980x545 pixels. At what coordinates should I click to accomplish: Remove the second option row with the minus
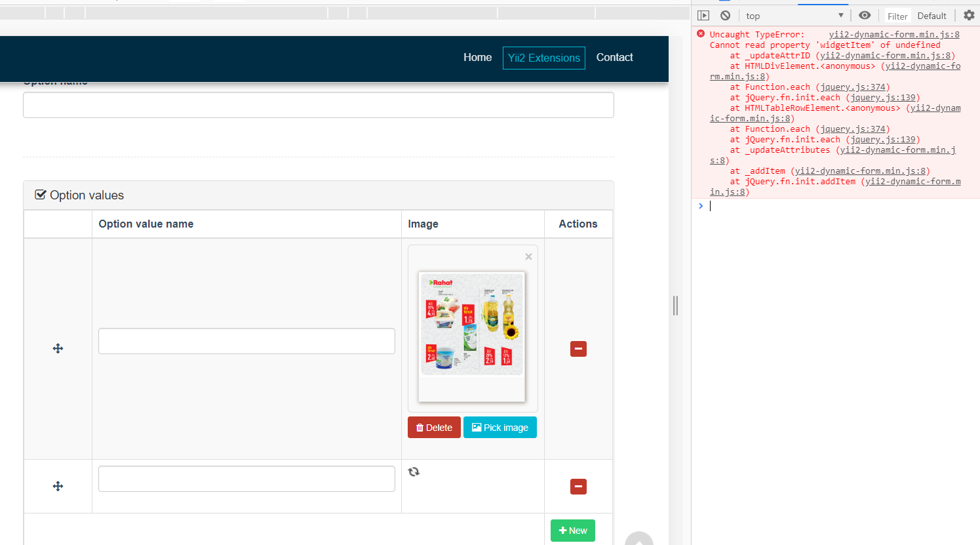578,487
